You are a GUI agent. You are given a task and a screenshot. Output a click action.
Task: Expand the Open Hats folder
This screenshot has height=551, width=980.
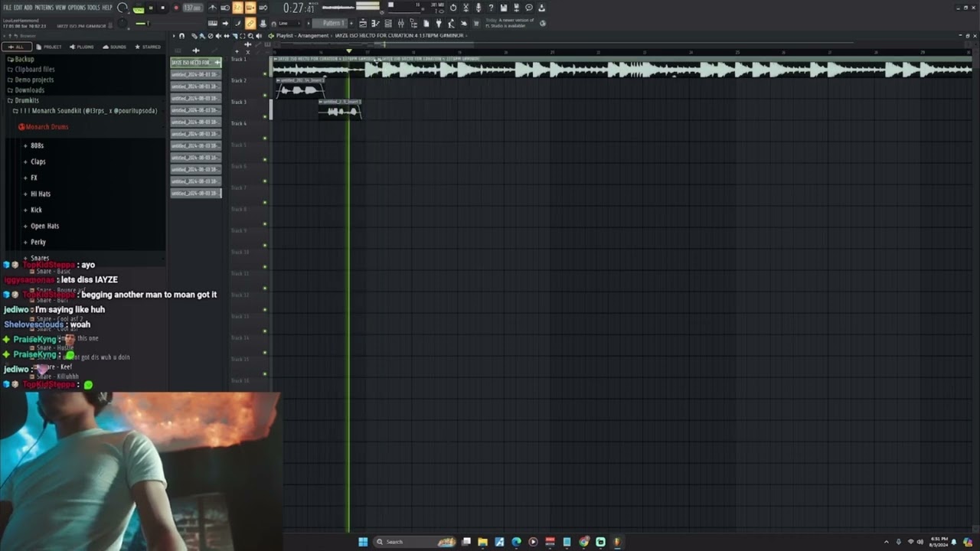point(44,226)
